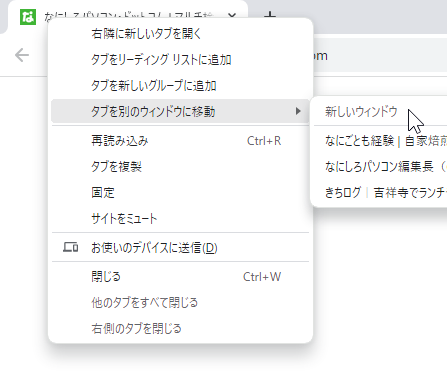Select 右隣に新しいタブを開く
The height and width of the screenshot is (376, 447).
180,34
